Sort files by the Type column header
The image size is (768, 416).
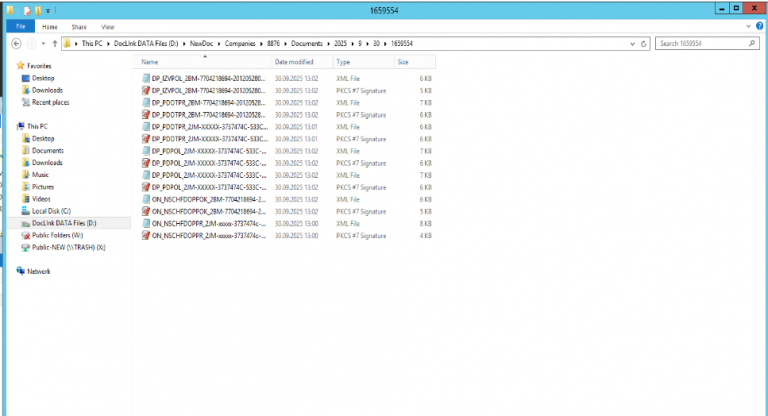tap(364, 62)
